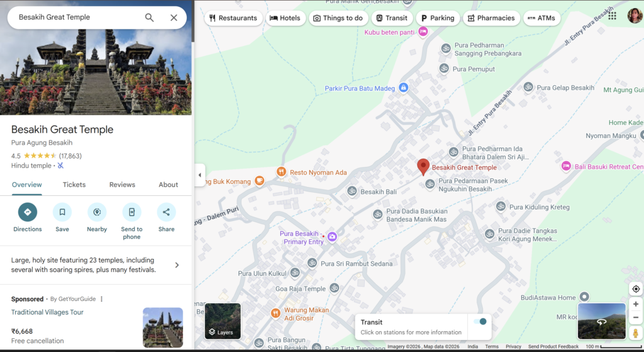The height and width of the screenshot is (352, 644).
Task: Center the map on your location
Action: 636,289
